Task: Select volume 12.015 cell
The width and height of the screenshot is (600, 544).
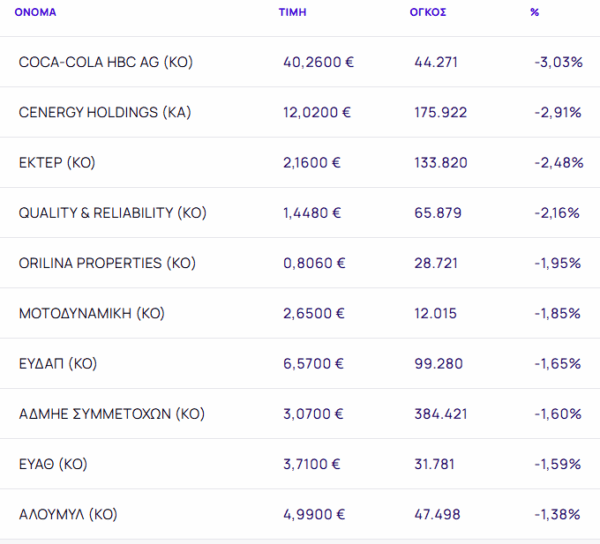Action: pyautogui.click(x=435, y=313)
